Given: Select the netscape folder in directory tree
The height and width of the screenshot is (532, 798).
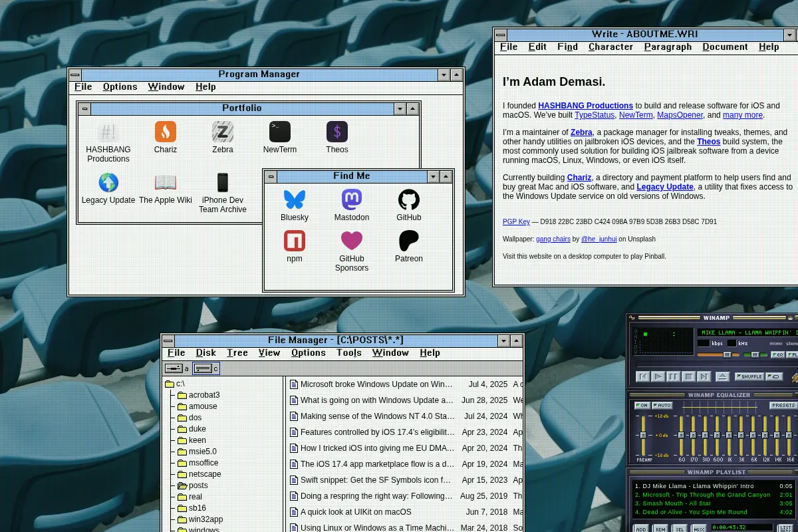Looking at the screenshot, I should (199, 474).
